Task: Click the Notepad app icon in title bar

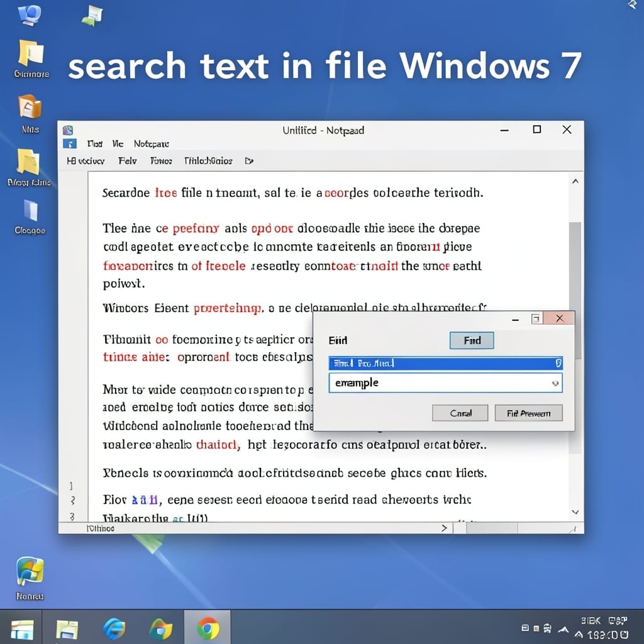Action: [68, 131]
